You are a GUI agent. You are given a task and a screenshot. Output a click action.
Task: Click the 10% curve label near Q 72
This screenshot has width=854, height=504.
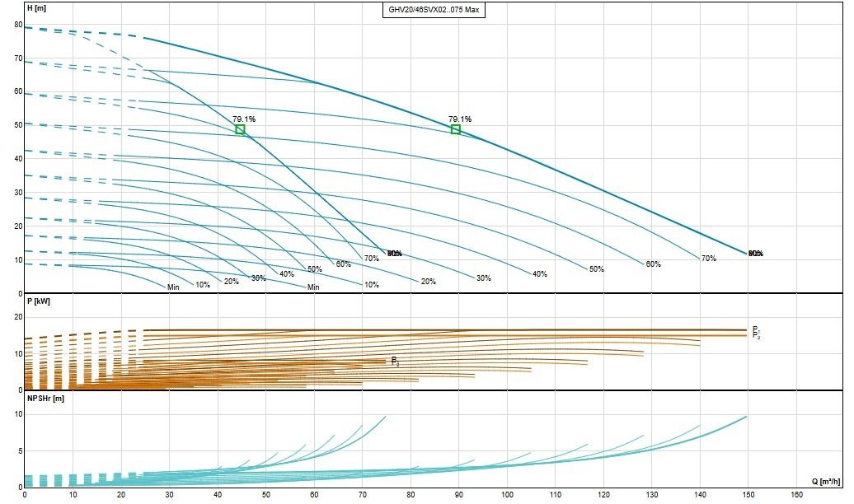(372, 285)
